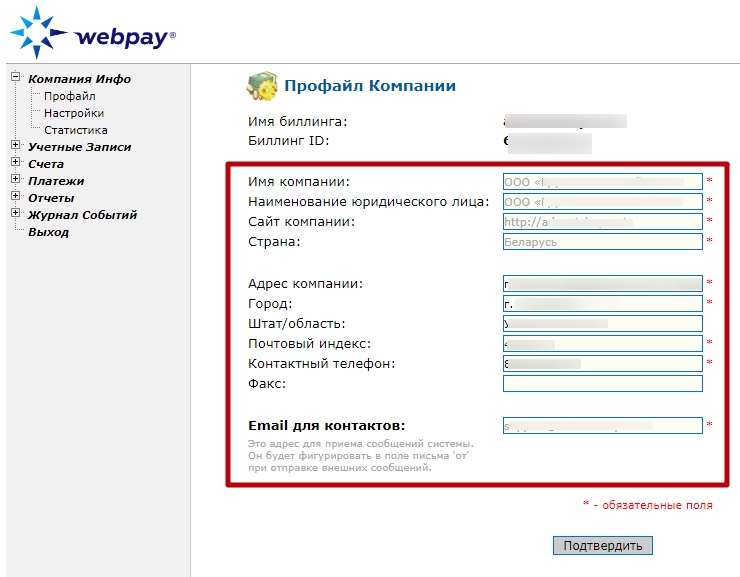The width and height of the screenshot is (740, 577).
Task: Expand the Счета tree node
Action: coord(16,161)
